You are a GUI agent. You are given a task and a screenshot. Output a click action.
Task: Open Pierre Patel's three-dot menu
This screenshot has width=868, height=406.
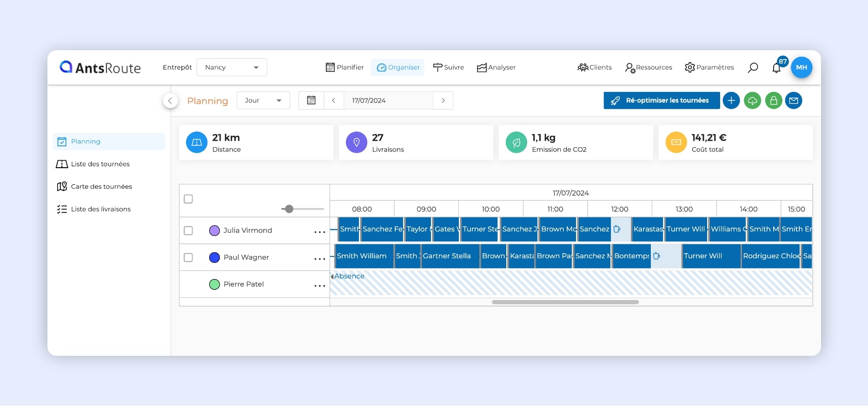tap(319, 286)
